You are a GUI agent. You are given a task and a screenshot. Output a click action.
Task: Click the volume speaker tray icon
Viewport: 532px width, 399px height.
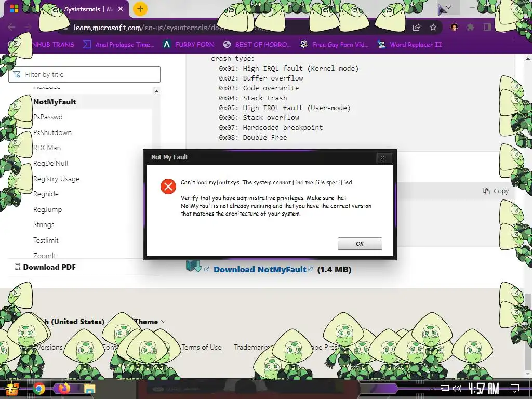coord(457,389)
